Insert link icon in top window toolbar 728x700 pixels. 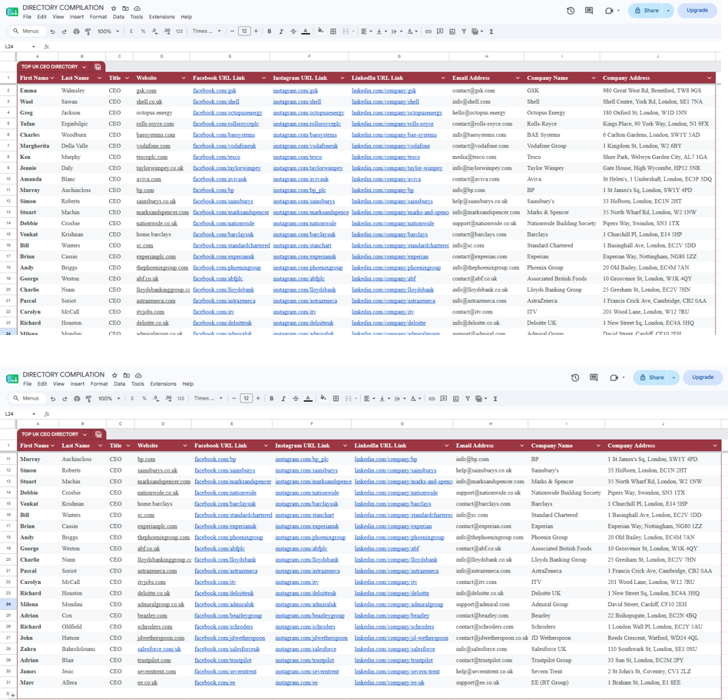click(428, 32)
